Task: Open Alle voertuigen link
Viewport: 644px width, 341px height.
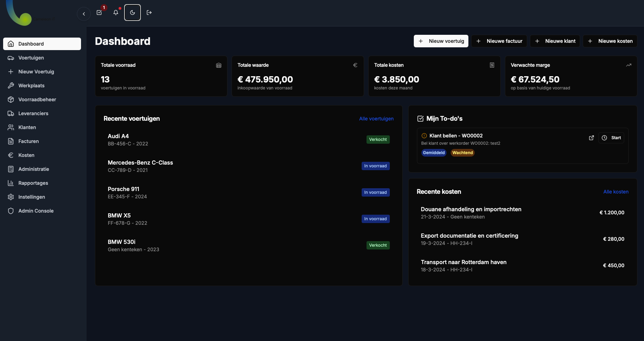Action: pyautogui.click(x=376, y=119)
